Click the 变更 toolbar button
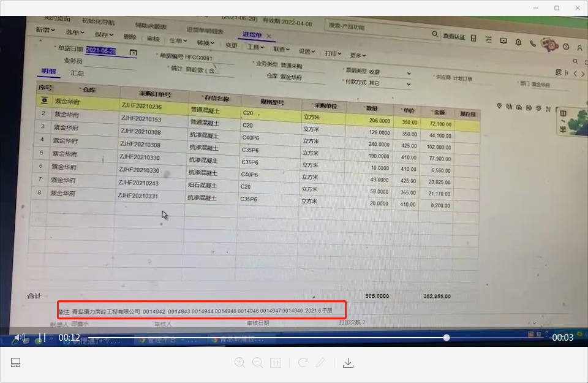This screenshot has width=588, height=383. click(232, 45)
